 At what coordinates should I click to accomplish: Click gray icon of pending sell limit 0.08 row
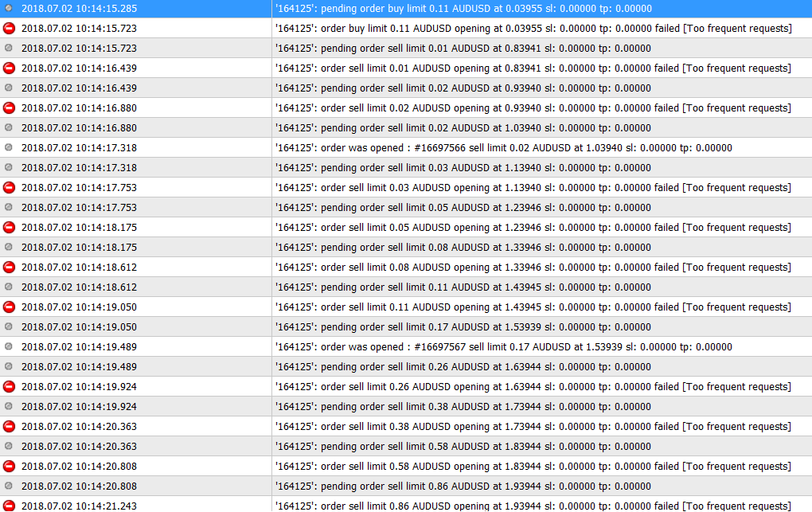8,247
